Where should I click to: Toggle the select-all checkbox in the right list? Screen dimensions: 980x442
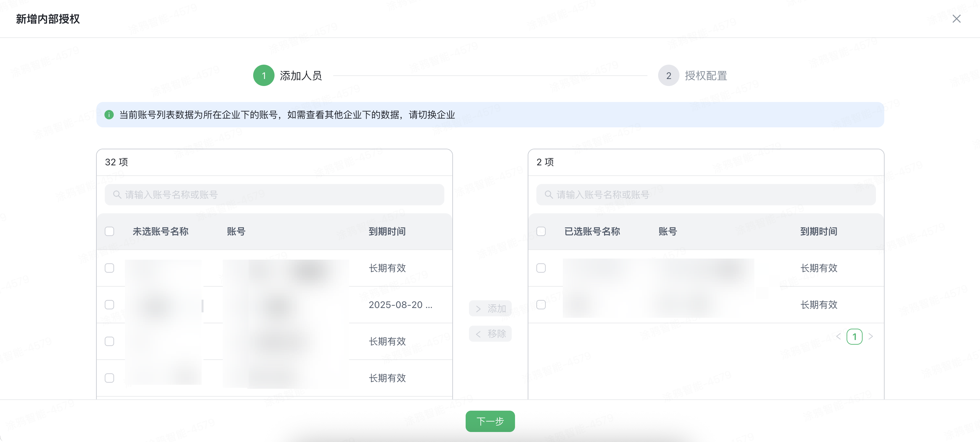coord(541,231)
